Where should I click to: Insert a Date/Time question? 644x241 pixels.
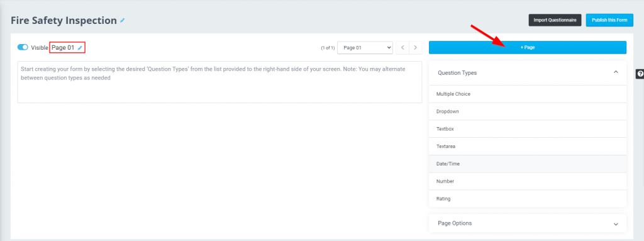528,164
